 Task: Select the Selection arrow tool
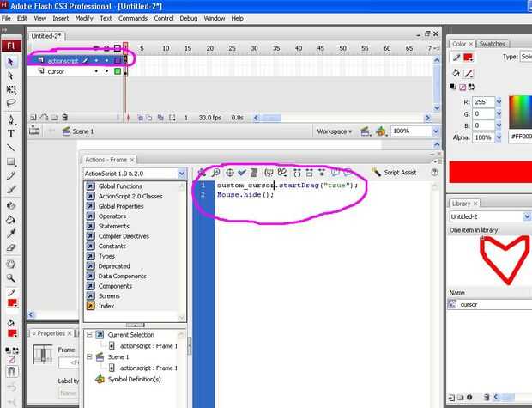click(11, 62)
